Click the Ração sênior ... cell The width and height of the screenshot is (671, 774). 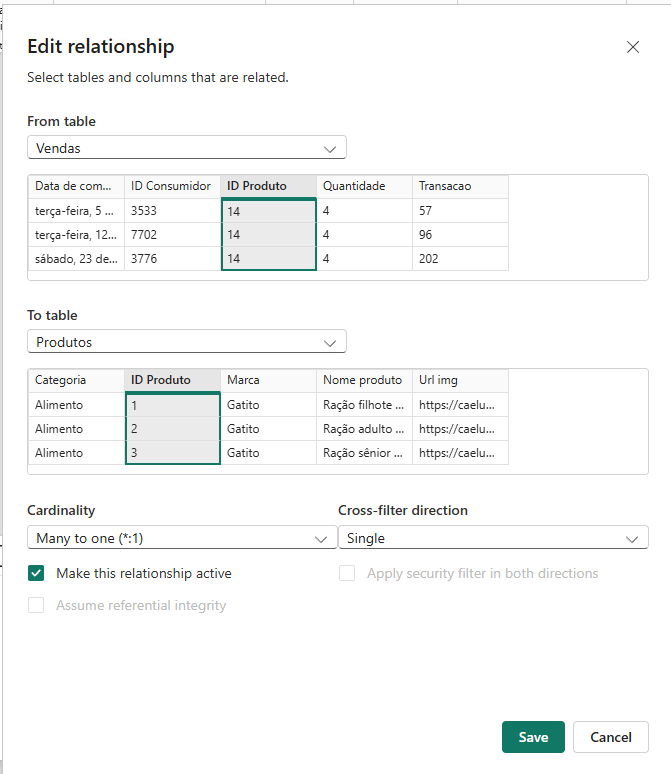coord(364,453)
